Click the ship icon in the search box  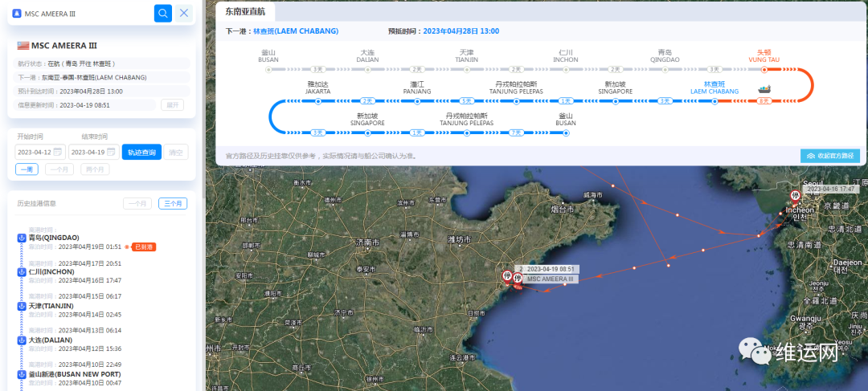pos(17,14)
